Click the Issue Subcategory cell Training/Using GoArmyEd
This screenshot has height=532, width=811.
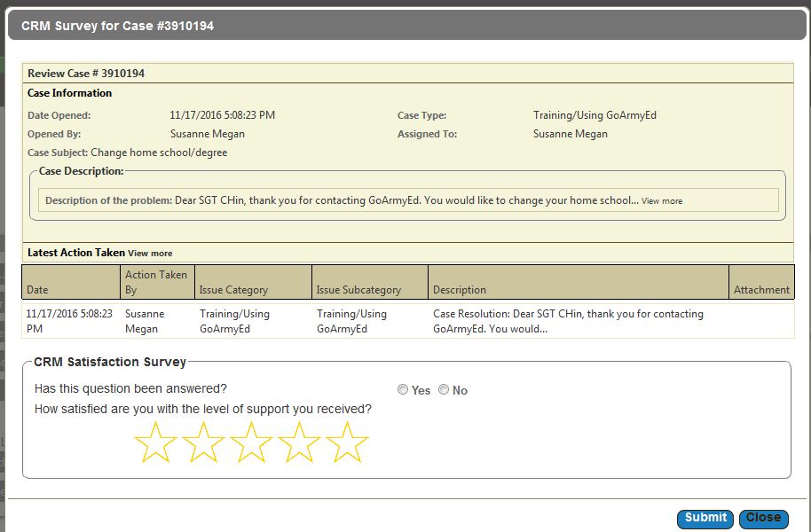pos(351,321)
